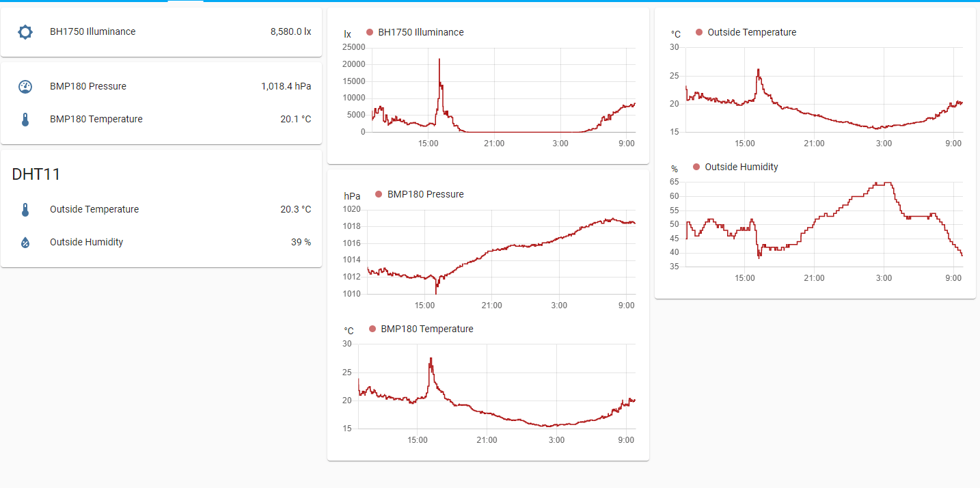Click the BMP180 Pressure gauge icon
This screenshot has height=488, width=980.
pyautogui.click(x=25, y=87)
